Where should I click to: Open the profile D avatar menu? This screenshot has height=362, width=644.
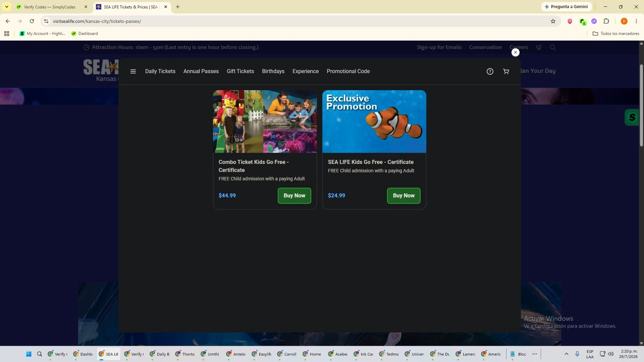click(624, 21)
